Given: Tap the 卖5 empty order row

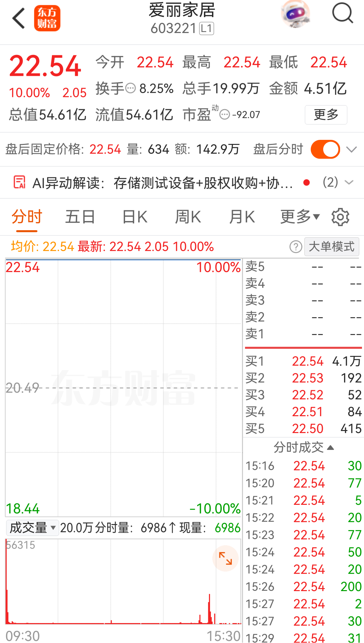Looking at the screenshot, I should (303, 267).
